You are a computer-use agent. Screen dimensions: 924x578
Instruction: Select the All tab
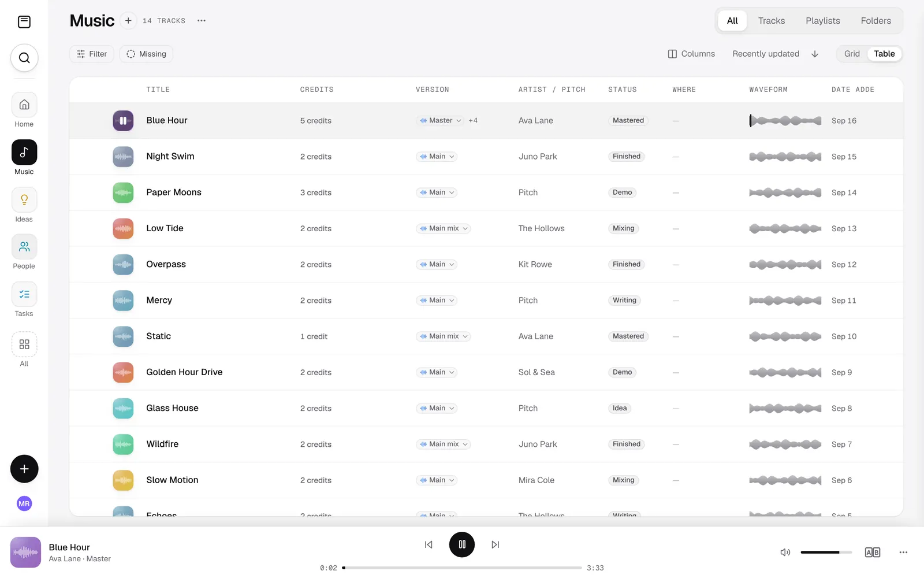pos(732,21)
